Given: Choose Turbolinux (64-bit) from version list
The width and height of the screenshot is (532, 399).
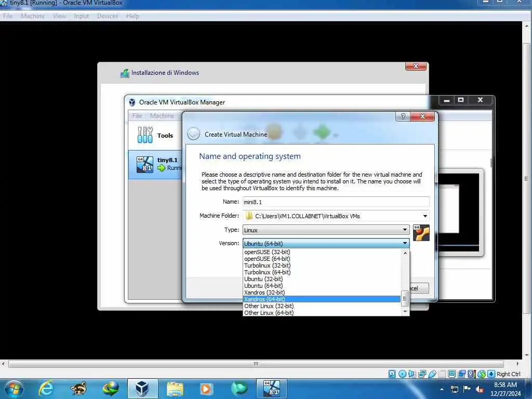Looking at the screenshot, I should coord(322,272).
